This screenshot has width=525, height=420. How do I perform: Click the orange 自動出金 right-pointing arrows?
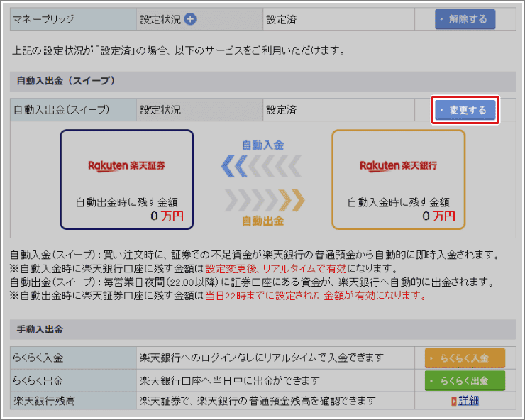[x=262, y=199]
